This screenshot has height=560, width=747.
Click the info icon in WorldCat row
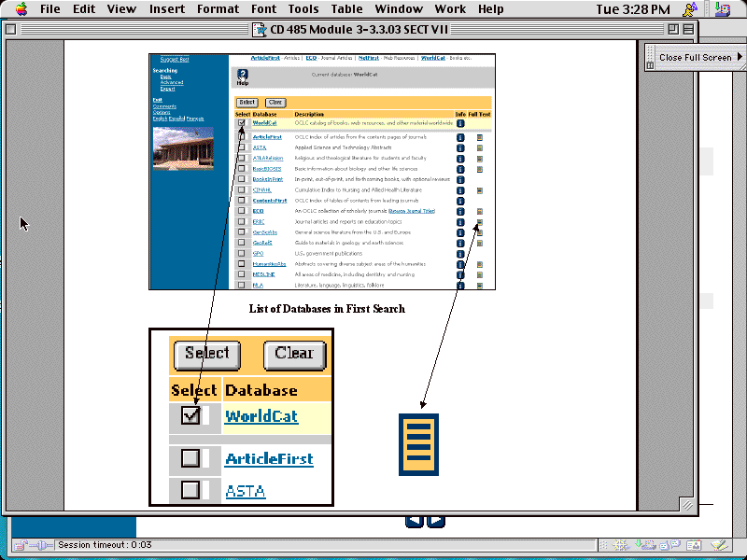(x=460, y=123)
